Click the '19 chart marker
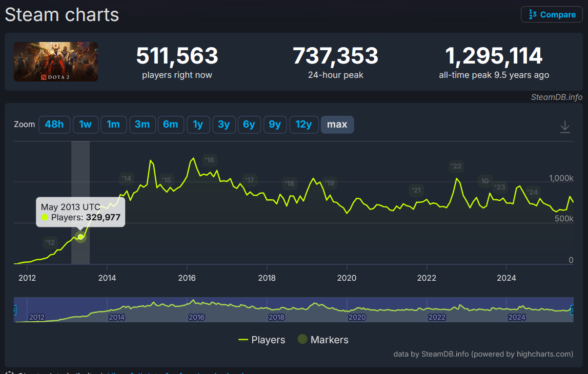The height and width of the screenshot is (374, 588). coord(330,183)
